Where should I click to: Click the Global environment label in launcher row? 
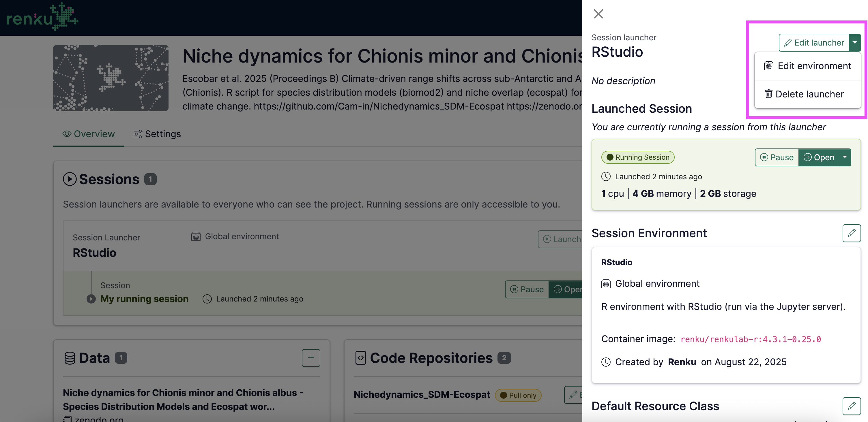242,237
